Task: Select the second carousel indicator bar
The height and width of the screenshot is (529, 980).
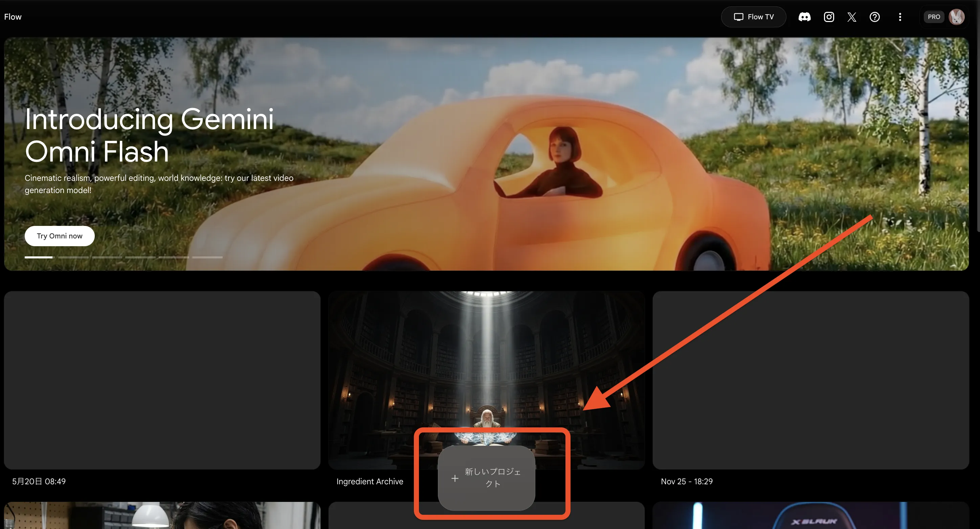Action: tap(73, 257)
